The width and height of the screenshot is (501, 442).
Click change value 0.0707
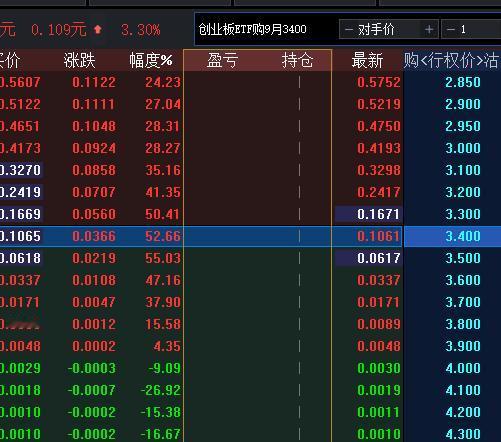[x=94, y=192]
